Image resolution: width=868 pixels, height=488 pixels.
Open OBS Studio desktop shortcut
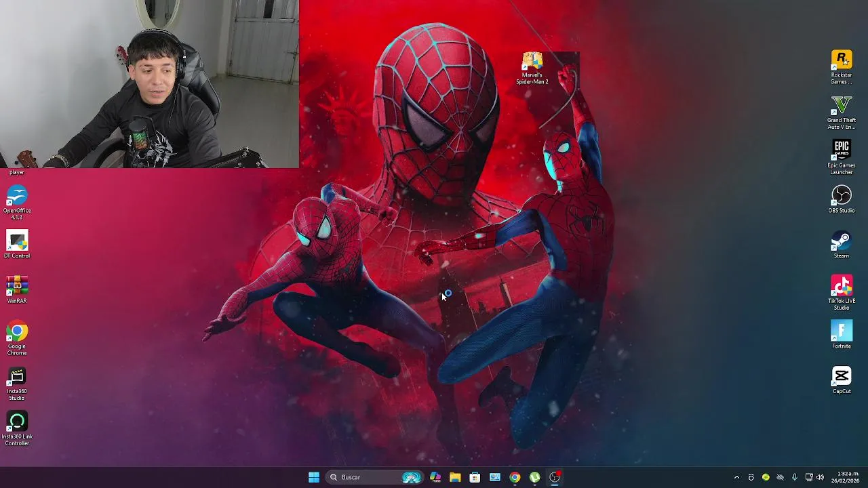pyautogui.click(x=841, y=199)
